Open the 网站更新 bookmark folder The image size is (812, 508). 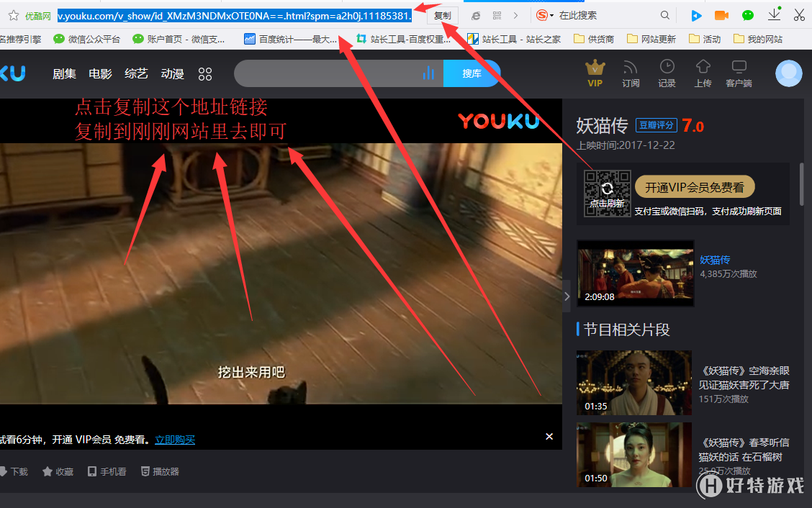tap(651, 39)
